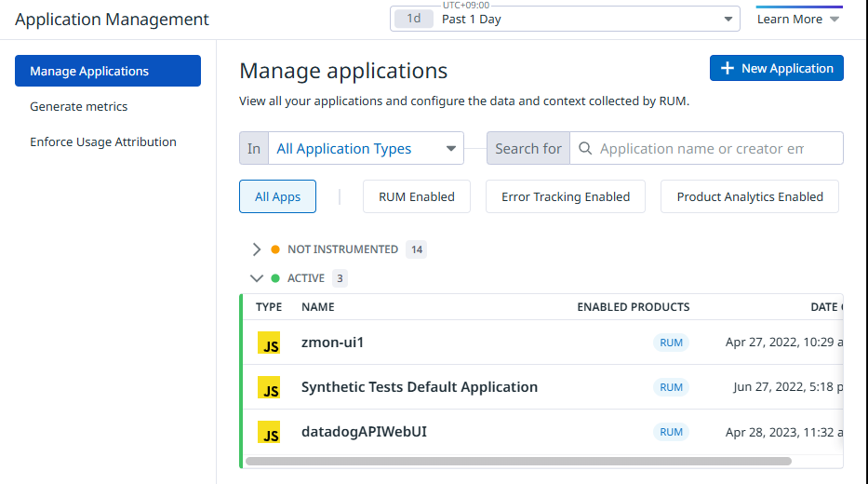This screenshot has width=868, height=484.
Task: Collapse the Active applications group
Action: [x=257, y=278]
